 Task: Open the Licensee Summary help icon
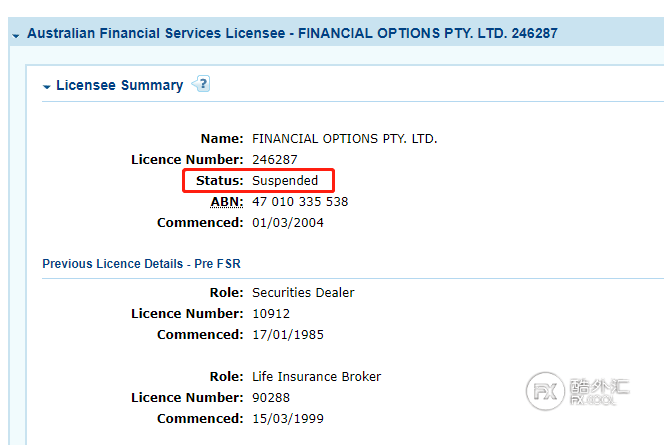click(201, 85)
